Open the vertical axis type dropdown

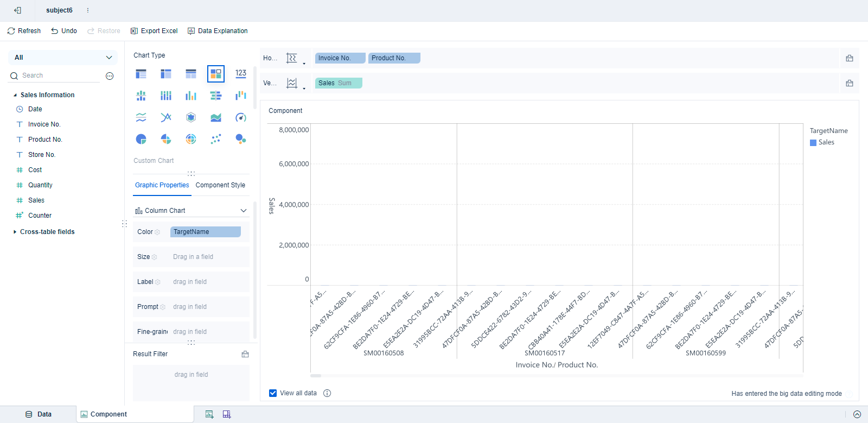296,84
